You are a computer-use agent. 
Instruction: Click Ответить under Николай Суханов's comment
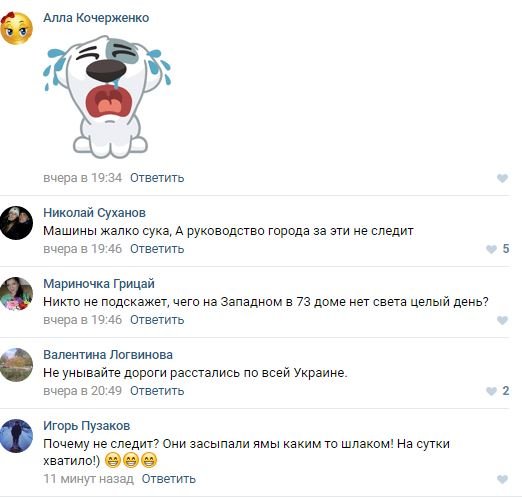click(157, 249)
